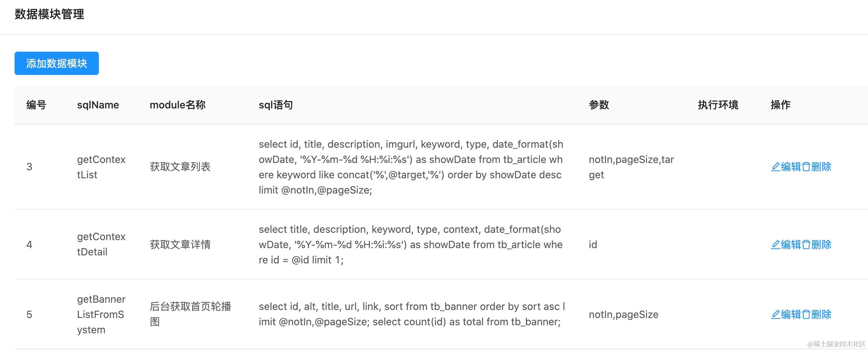Screen dimensions: 868x350
Task: Click the pencil edit icon for getContextList
Action: coord(776,167)
